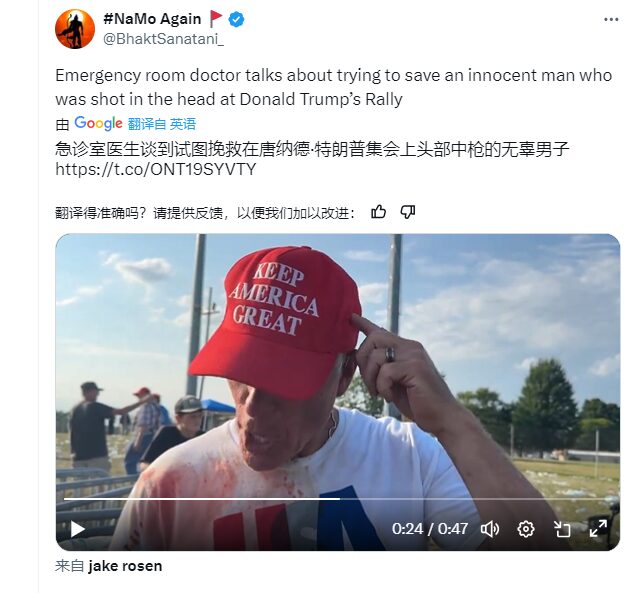Viewport: 629px width, 593px height.
Task: Open the #NaMo Again profile avatar
Action: pos(75,29)
